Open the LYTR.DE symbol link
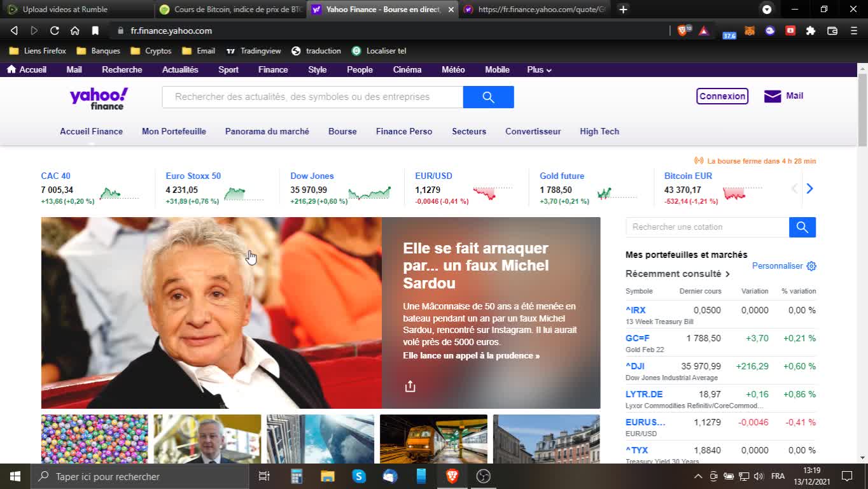The width and height of the screenshot is (868, 489). pos(644,394)
